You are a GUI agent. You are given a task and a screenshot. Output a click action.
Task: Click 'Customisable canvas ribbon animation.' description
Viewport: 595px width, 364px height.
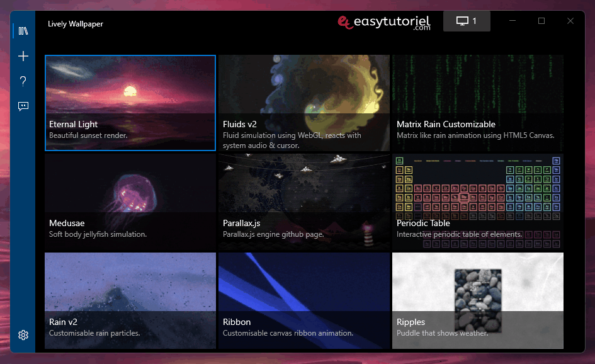point(288,333)
